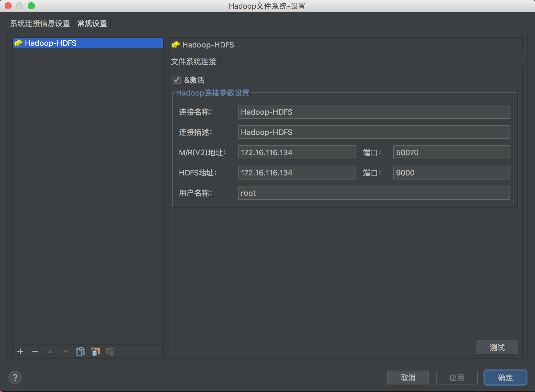This screenshot has width=535, height=392.
Task: Add a new connection with plus icon
Action: tap(20, 351)
